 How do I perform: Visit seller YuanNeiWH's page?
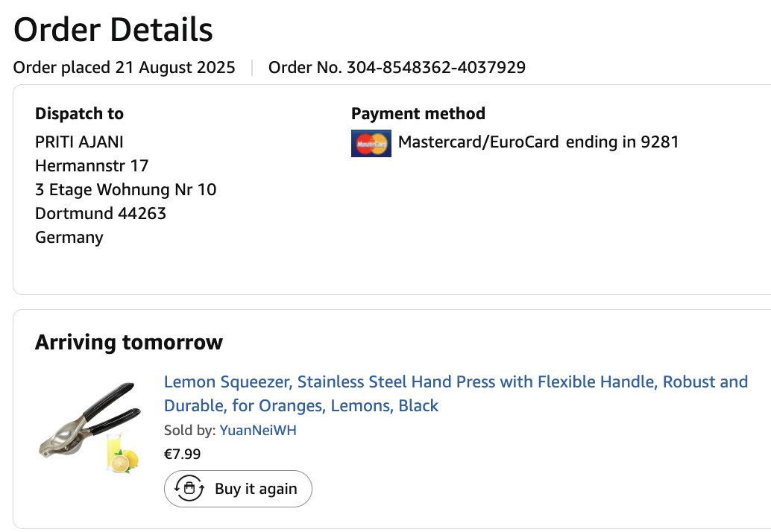[258, 430]
